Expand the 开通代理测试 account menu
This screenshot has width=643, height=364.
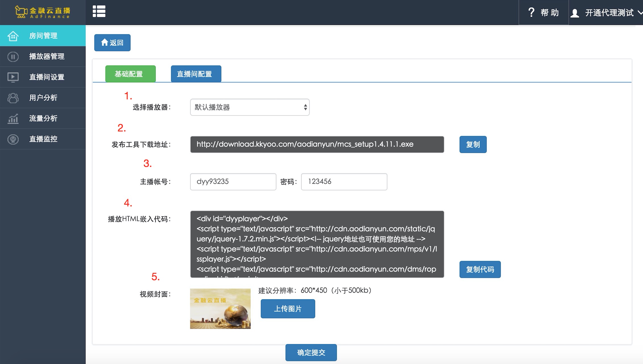coord(606,13)
